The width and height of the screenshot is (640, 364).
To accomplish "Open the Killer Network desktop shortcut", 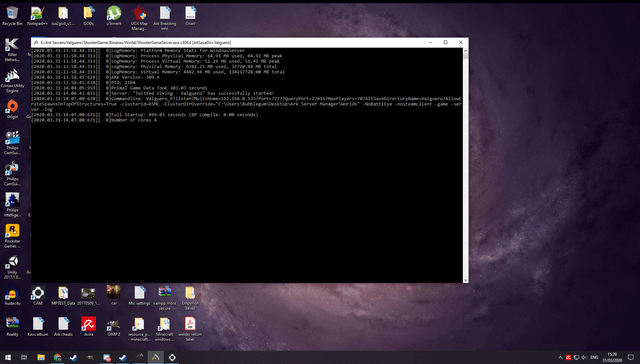I will [12, 49].
